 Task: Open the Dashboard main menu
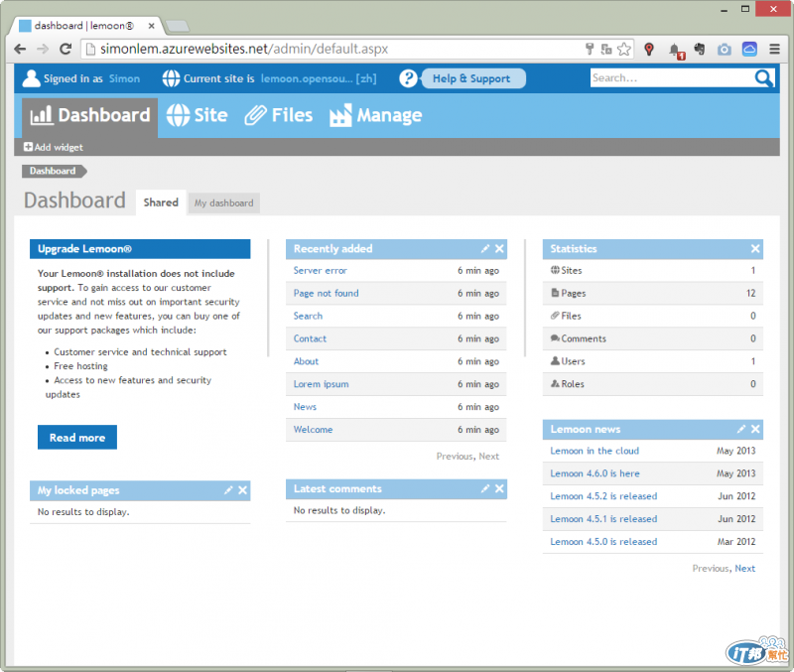[90, 116]
